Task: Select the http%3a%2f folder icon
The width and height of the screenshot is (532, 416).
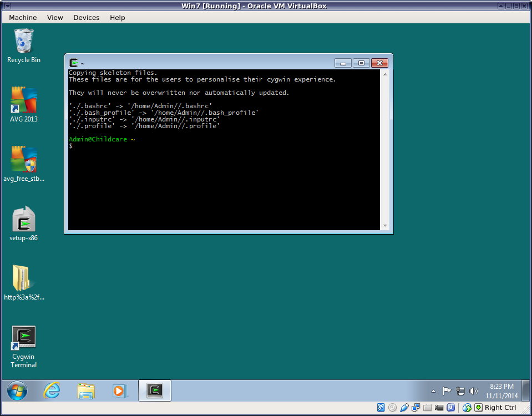Action: 23,283
